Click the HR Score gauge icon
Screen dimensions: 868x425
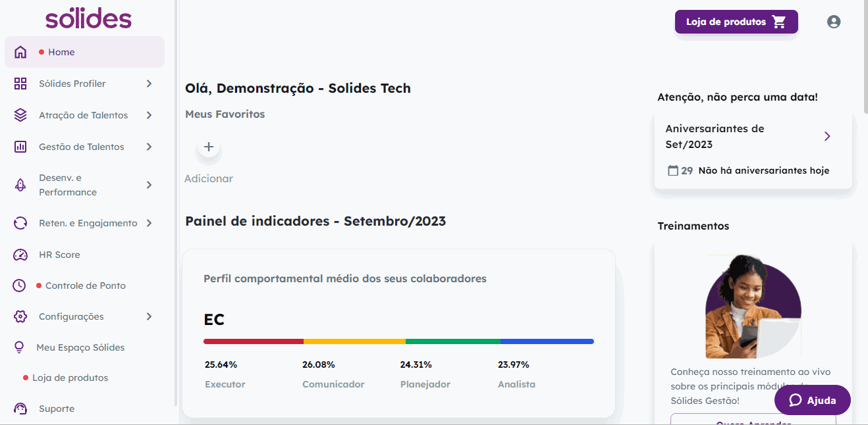20,255
